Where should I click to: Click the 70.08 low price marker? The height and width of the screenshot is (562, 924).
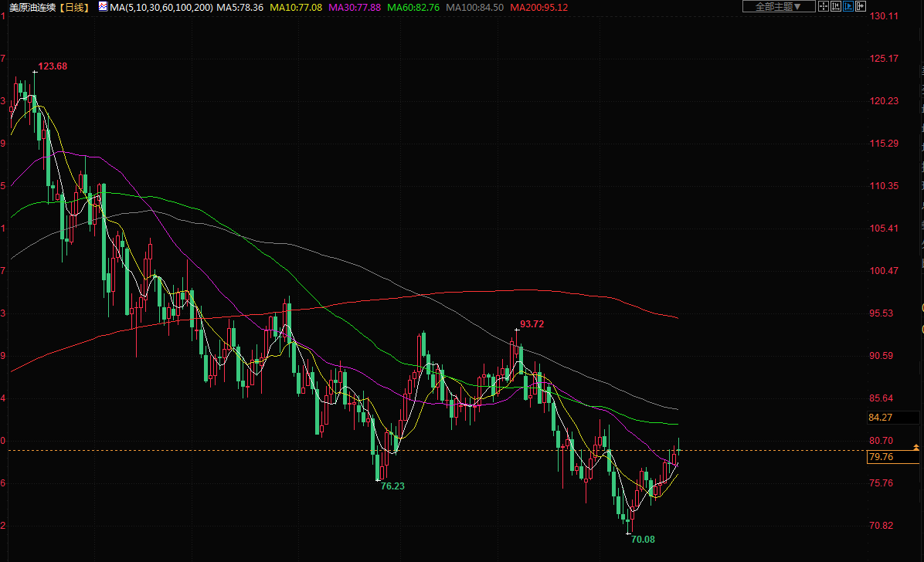coord(643,540)
